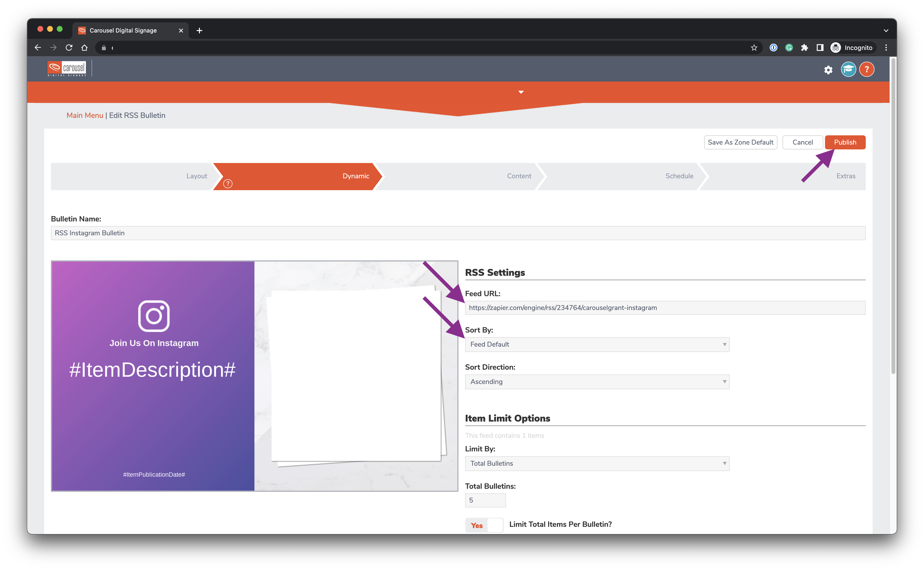Click the Carousel Digital Signage logo
Screen dimensions: 924x570
tap(67, 69)
